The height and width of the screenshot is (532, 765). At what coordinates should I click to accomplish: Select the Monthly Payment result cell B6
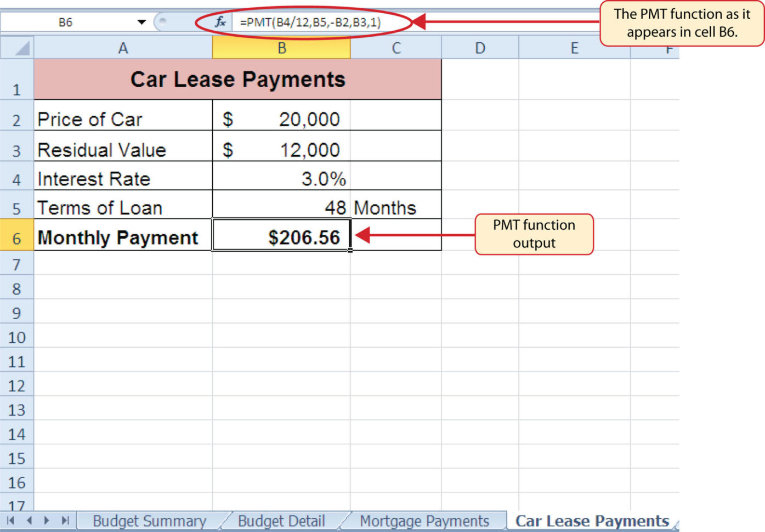pyautogui.click(x=281, y=237)
